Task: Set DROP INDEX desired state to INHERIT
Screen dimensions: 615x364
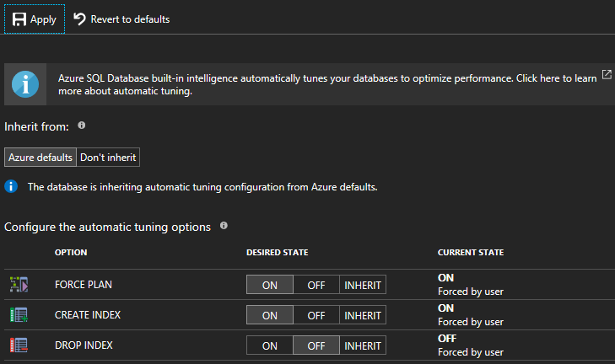Action: coord(363,345)
